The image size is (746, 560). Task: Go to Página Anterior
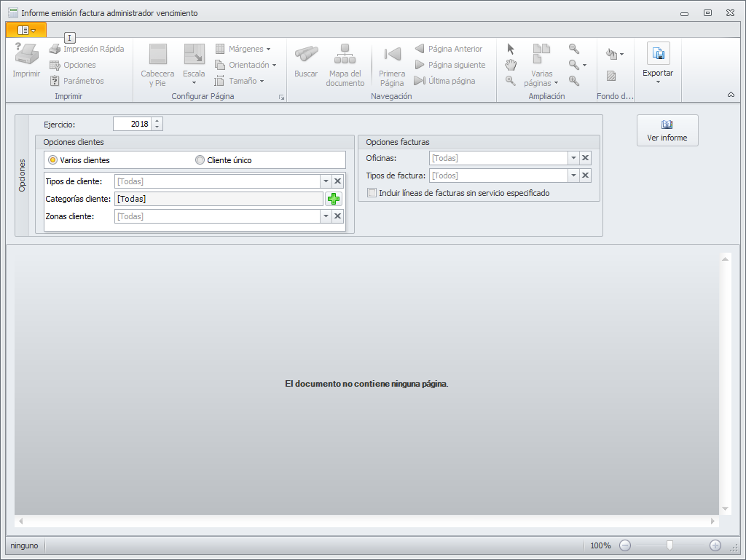tap(449, 49)
